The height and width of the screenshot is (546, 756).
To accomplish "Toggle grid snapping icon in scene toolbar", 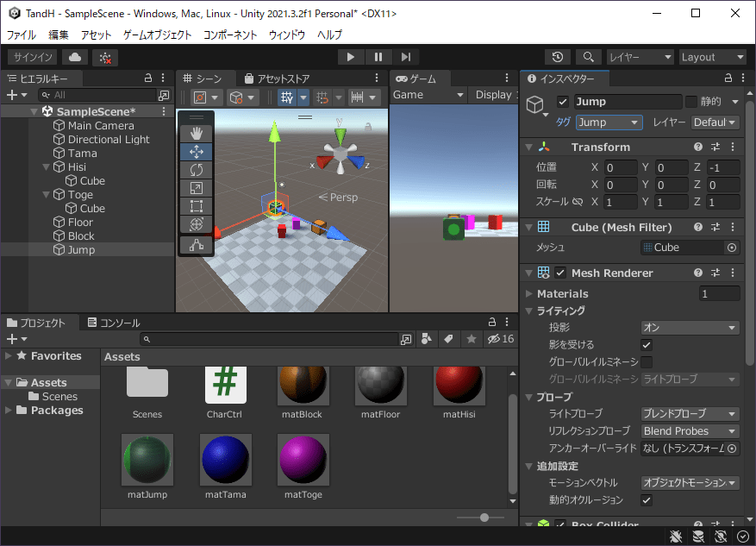I will 322,97.
